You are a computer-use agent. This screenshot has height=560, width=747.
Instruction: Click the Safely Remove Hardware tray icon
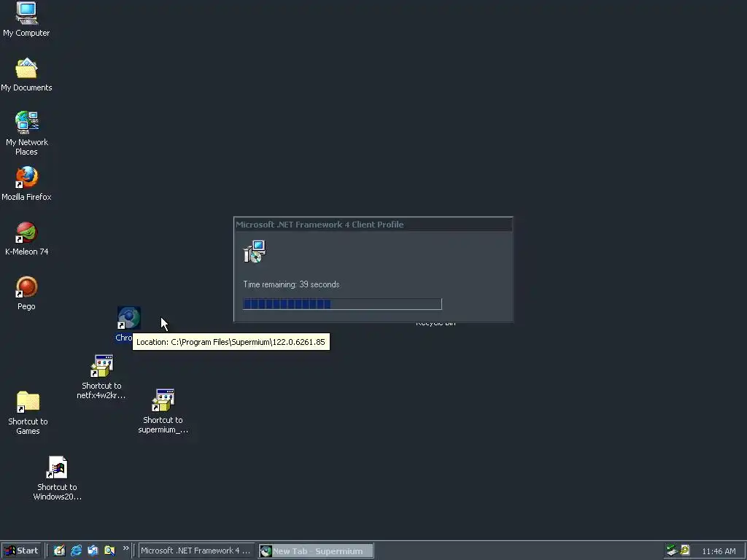672,551
